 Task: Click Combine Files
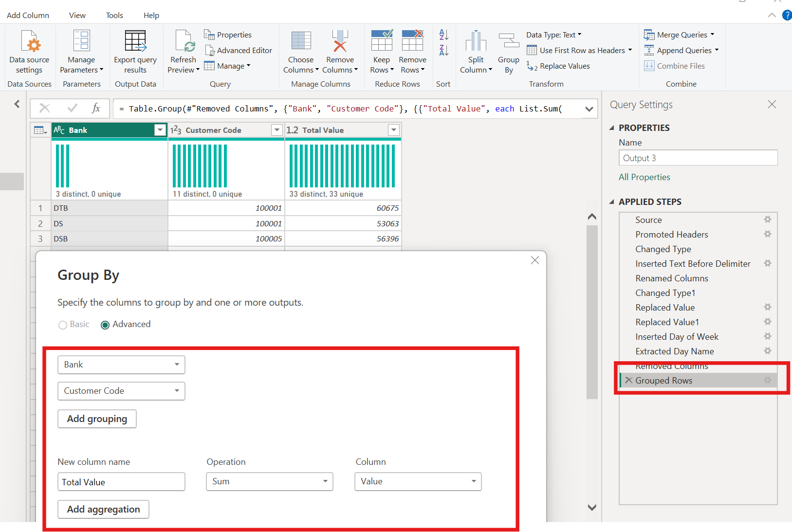pos(674,66)
